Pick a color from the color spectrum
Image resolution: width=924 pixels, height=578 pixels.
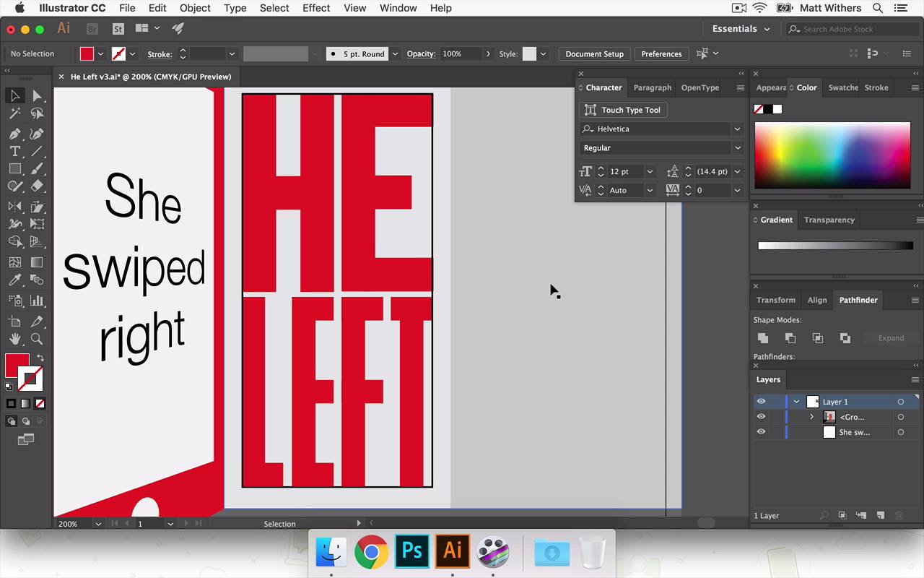(832, 155)
